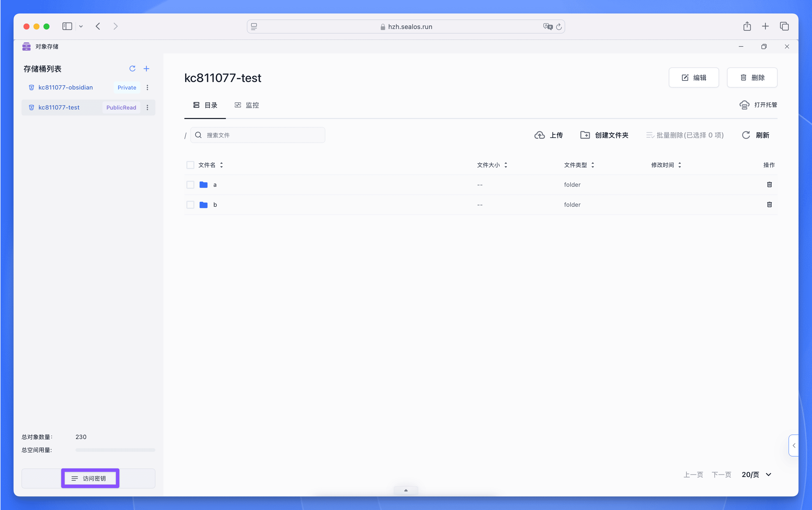Click the Safari share icon
This screenshot has width=812, height=510.
tap(747, 26)
